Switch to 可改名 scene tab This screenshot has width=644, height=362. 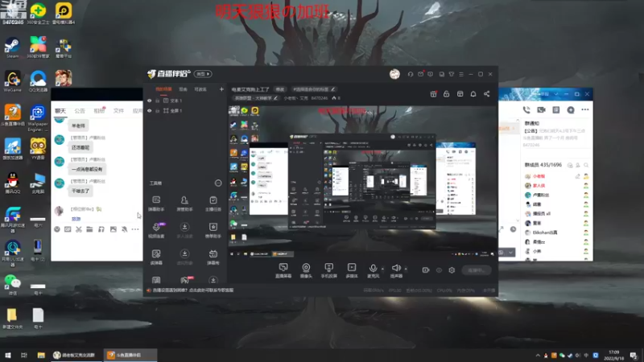pyautogui.click(x=200, y=89)
